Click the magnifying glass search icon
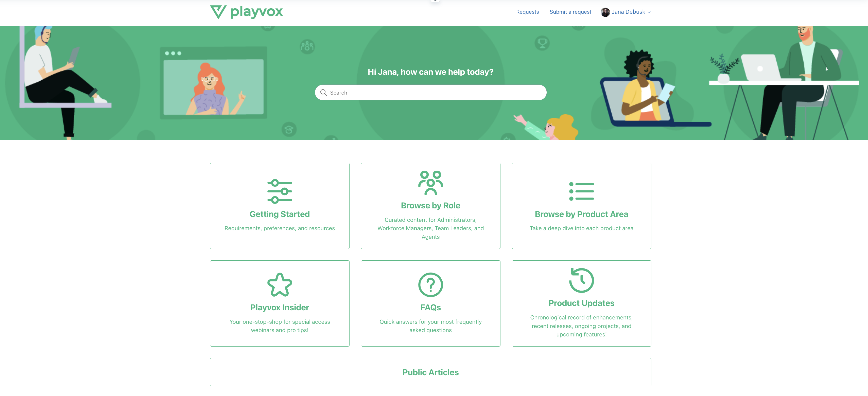The width and height of the screenshot is (868, 396). [x=323, y=93]
